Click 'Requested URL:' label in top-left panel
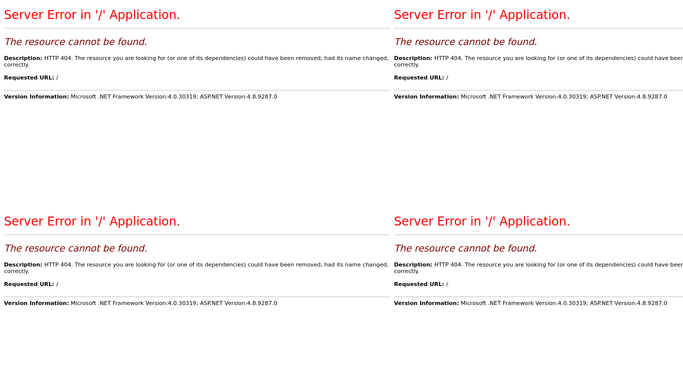Viewport: 683px width, 384px height. (x=29, y=77)
